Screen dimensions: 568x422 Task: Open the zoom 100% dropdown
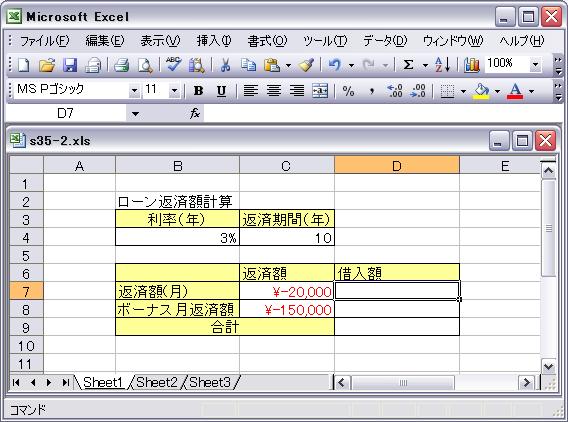tap(535, 65)
